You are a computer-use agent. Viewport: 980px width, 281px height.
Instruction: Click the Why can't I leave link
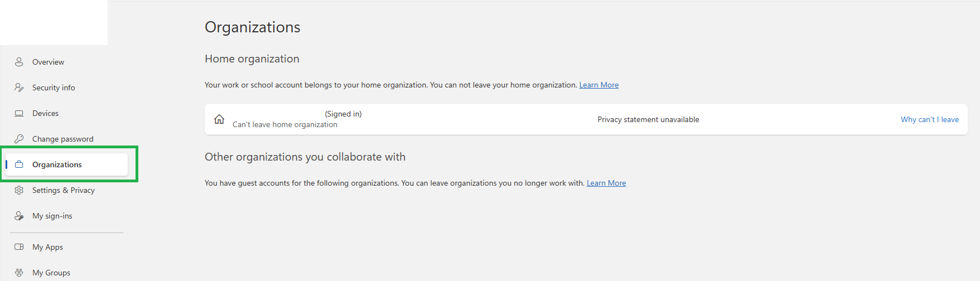point(930,119)
